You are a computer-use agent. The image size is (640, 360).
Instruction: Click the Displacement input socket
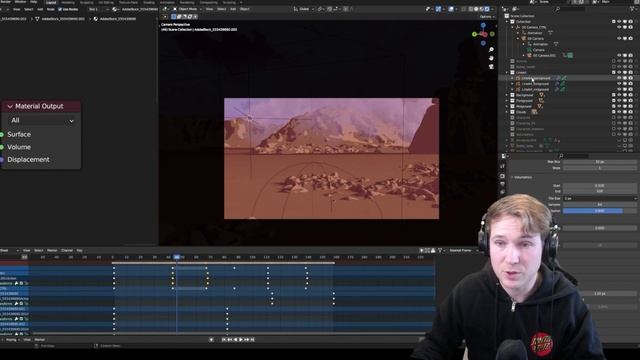coord(1,160)
